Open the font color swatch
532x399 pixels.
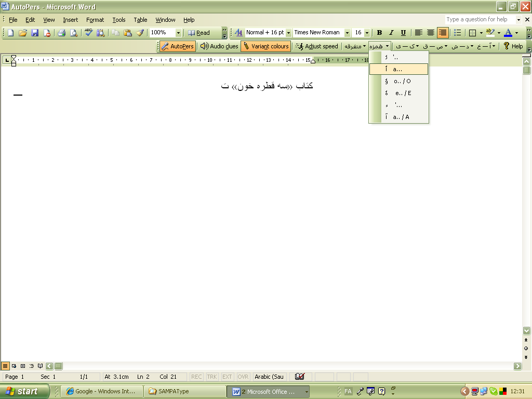point(508,32)
